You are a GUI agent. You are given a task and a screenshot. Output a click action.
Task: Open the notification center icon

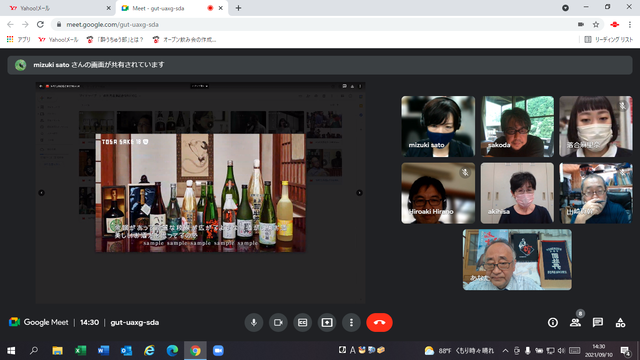(x=625, y=351)
